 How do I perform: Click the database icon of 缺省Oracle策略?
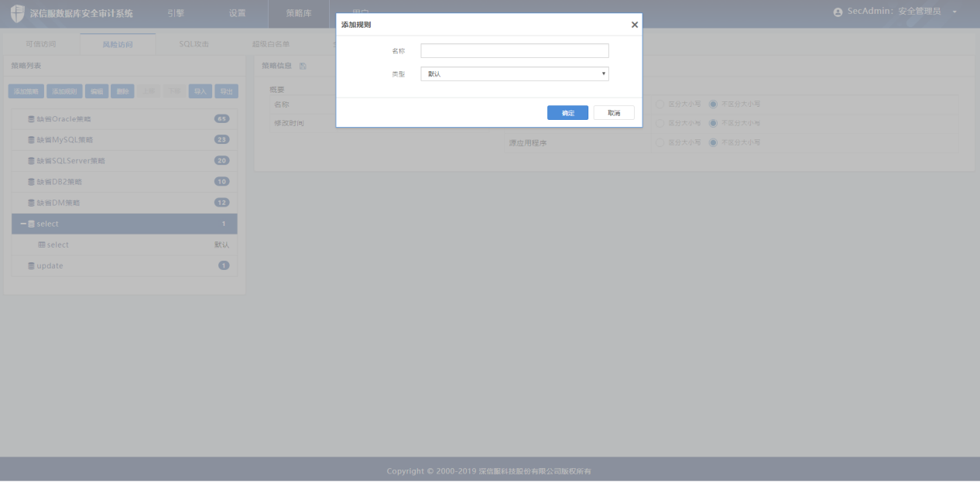tap(31, 119)
